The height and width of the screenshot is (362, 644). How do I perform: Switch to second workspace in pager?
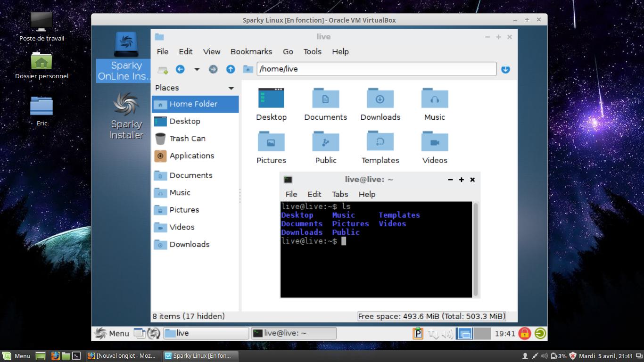point(482,334)
